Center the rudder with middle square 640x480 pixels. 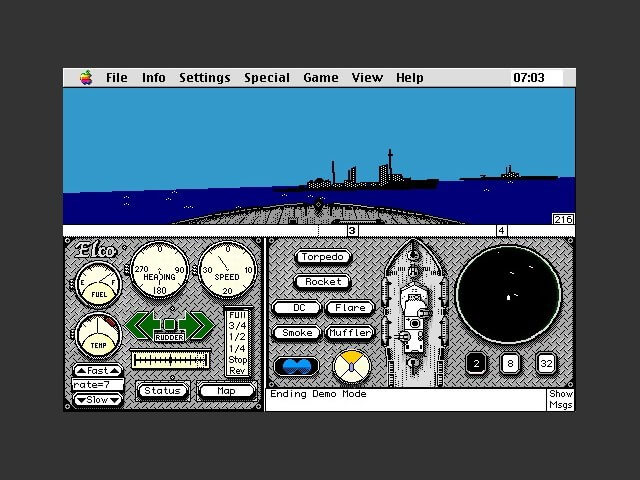click(169, 324)
